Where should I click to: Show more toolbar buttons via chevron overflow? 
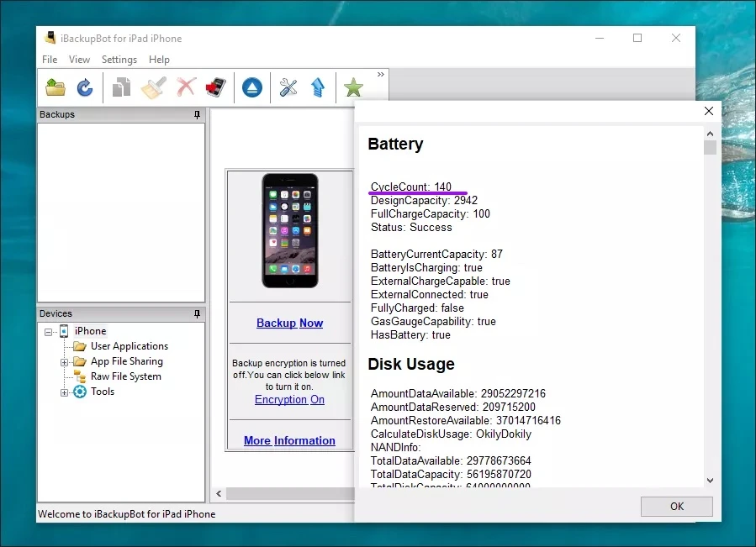point(380,75)
